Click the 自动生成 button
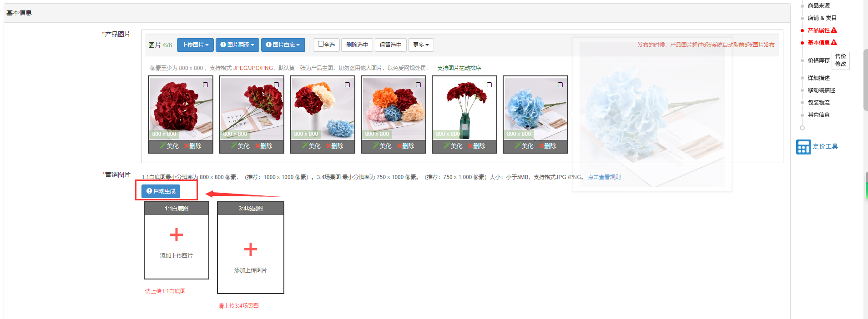The image size is (868, 319). click(x=161, y=191)
